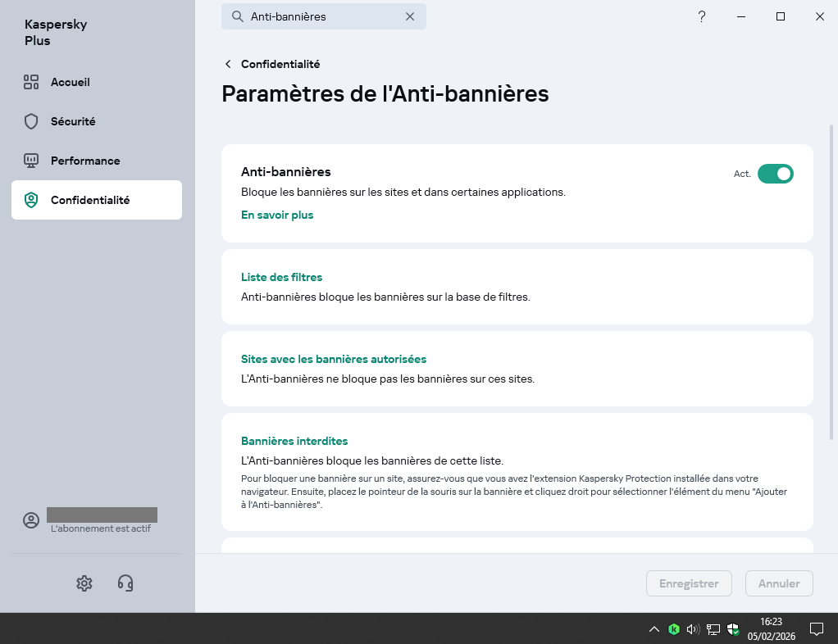
Task: Open Liste des filtres settings
Action: [x=281, y=277]
